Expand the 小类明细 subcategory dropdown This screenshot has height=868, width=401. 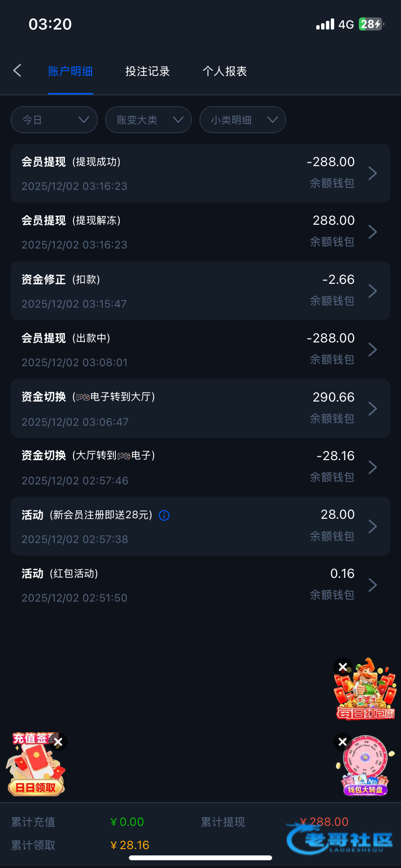coord(243,120)
